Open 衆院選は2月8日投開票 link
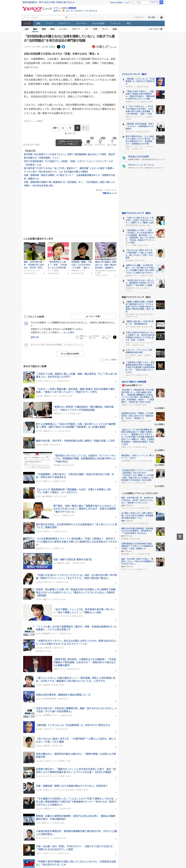 [138, 156]
